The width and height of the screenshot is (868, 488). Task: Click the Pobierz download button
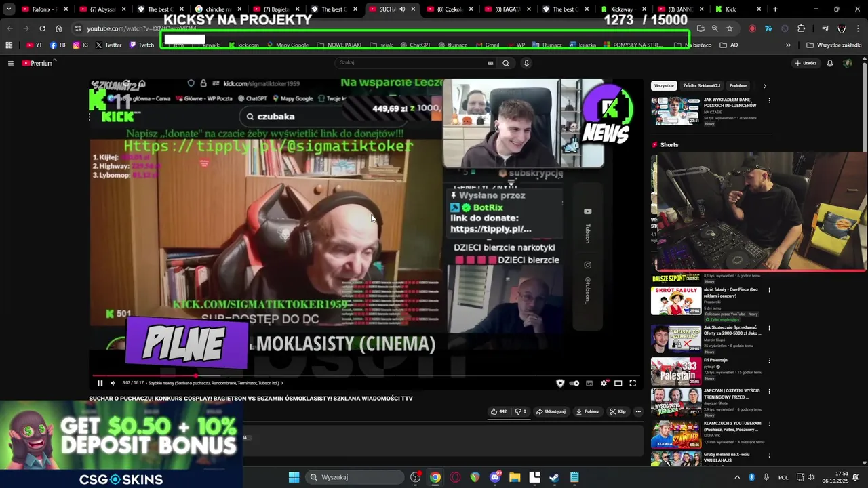point(588,411)
